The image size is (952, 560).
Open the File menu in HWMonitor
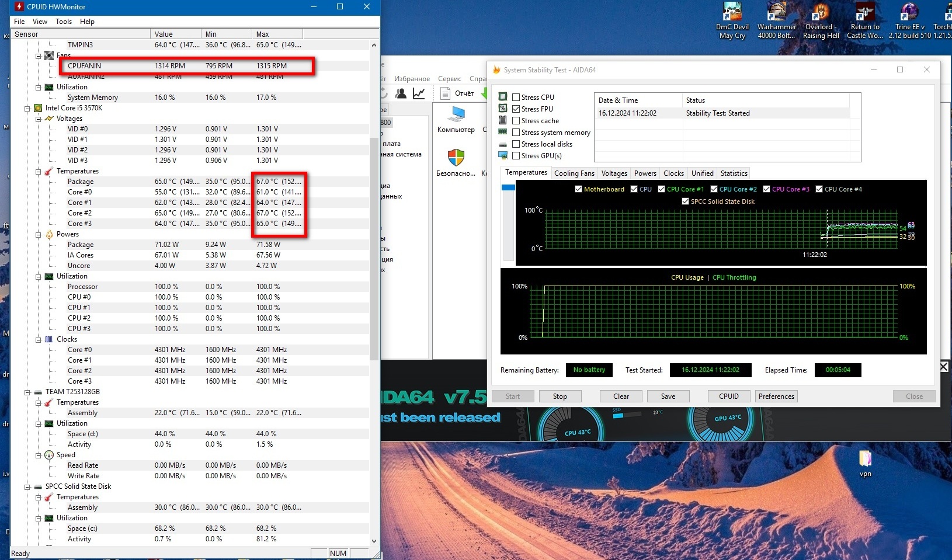(x=19, y=22)
